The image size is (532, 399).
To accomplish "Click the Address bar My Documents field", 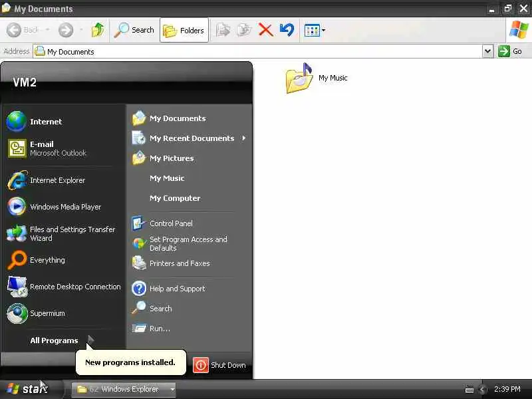I will coord(258,52).
